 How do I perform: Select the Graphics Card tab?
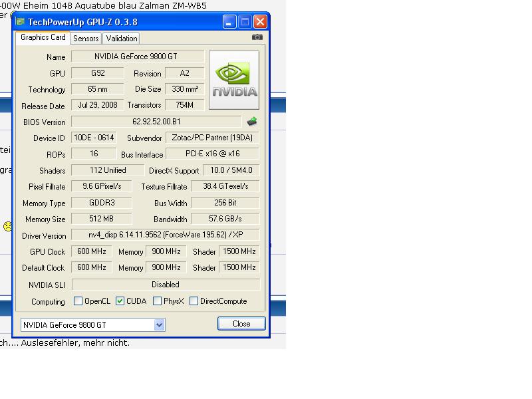tap(43, 37)
